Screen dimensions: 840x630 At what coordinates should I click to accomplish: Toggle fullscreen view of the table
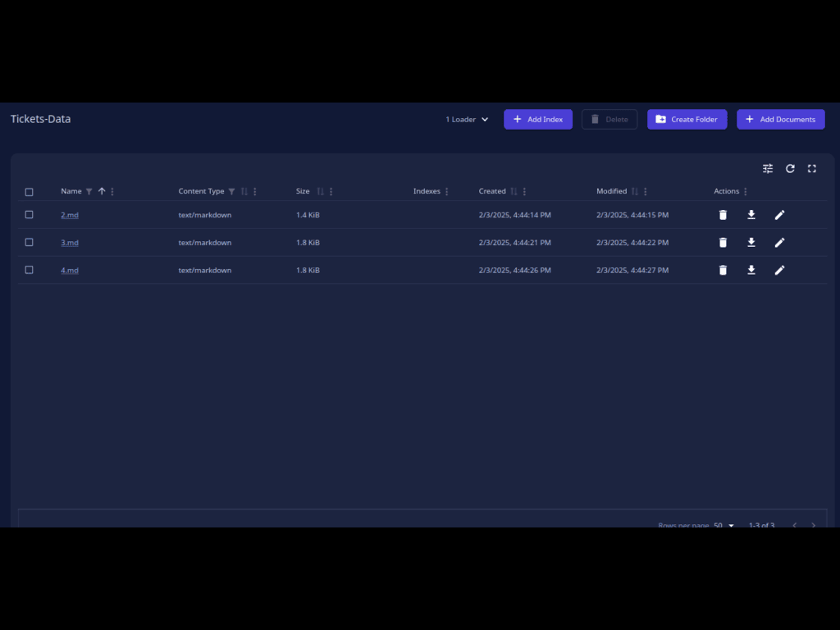812,168
